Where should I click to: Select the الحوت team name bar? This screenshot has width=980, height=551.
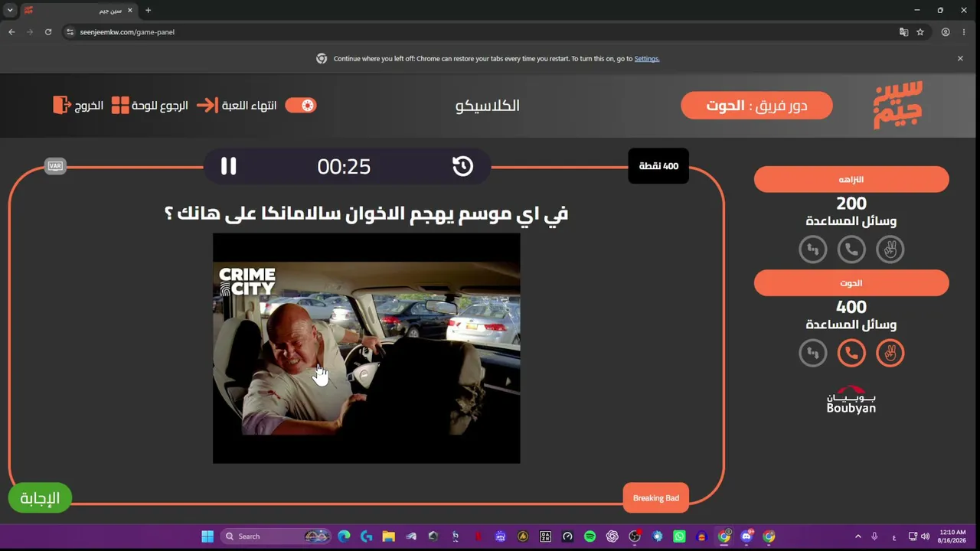coord(851,283)
